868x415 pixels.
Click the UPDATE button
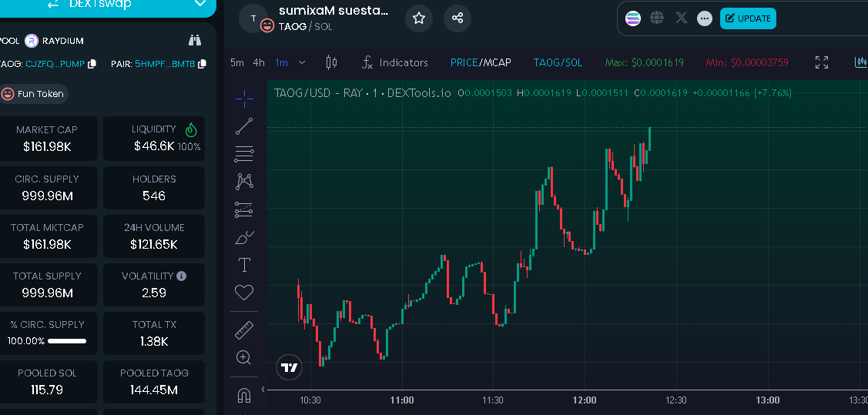tap(748, 18)
